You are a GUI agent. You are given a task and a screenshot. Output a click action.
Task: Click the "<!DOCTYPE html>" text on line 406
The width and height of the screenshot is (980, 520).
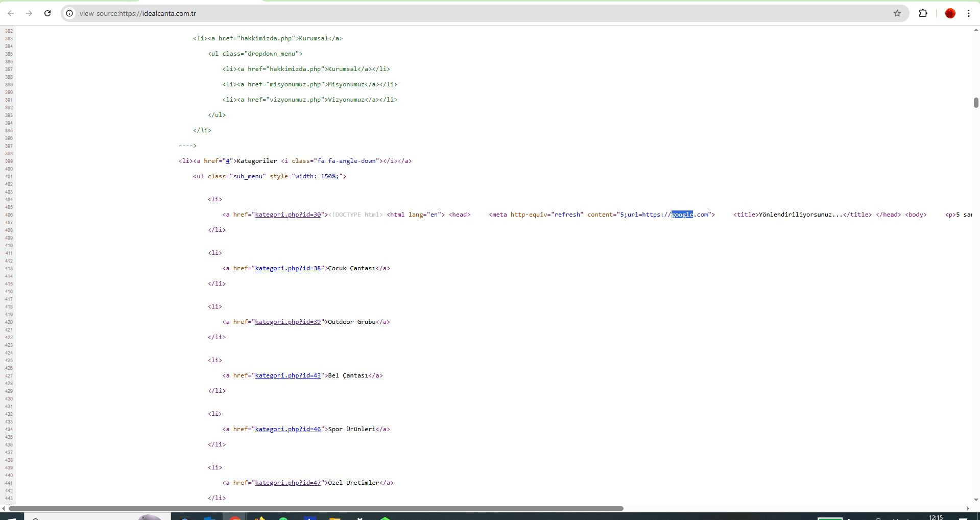(x=355, y=215)
